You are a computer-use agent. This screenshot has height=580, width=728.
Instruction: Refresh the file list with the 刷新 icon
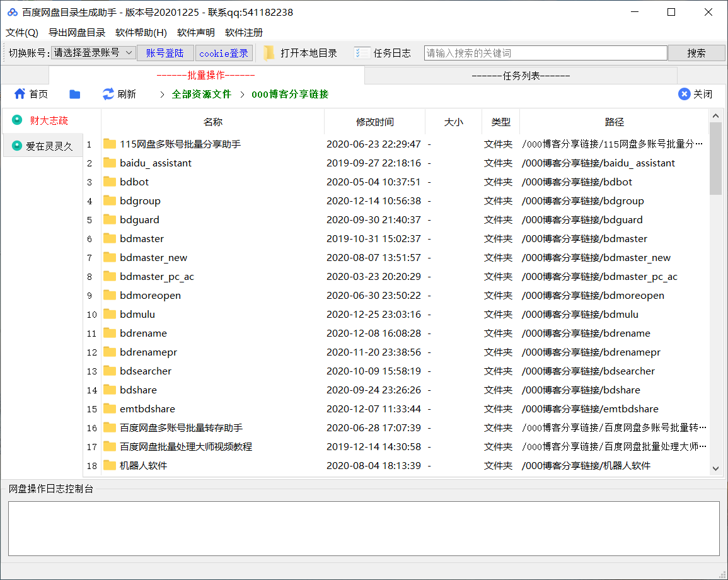click(108, 93)
